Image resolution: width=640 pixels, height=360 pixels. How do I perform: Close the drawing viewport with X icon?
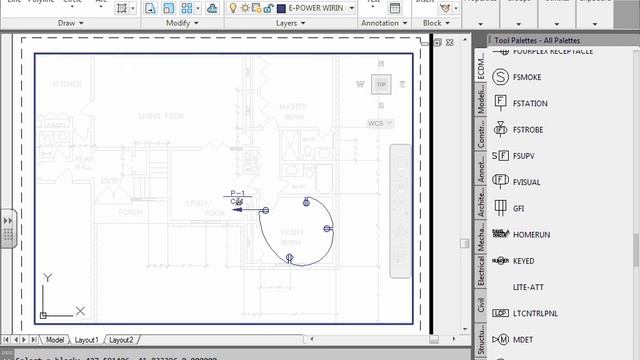[x=449, y=42]
